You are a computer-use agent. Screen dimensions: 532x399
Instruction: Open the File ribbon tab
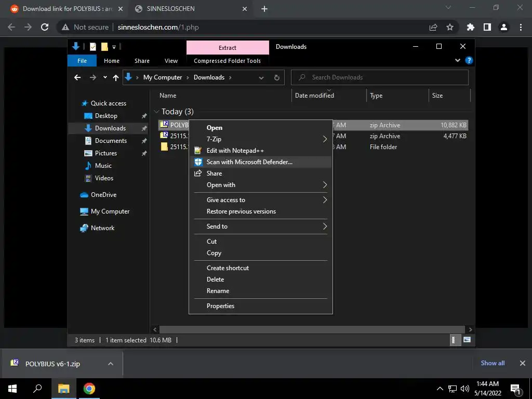point(82,61)
